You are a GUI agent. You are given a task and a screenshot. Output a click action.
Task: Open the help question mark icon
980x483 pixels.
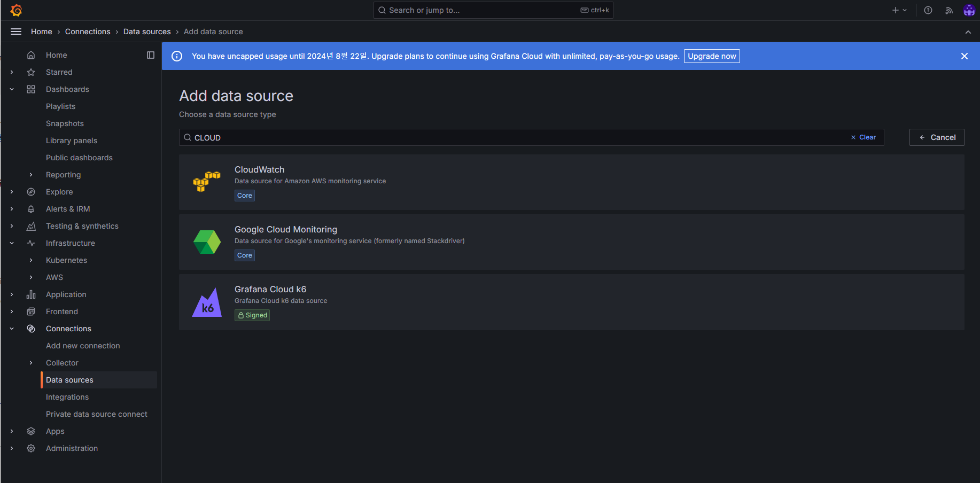pyautogui.click(x=928, y=10)
